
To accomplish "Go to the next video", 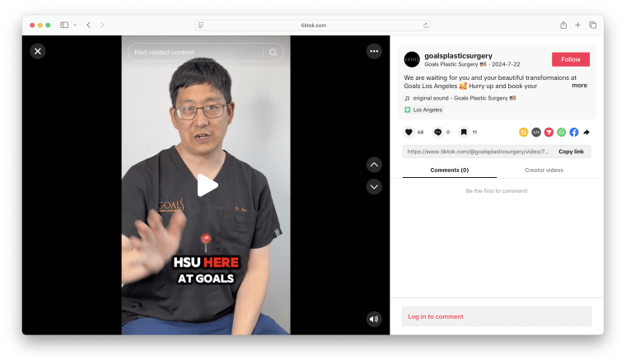I will click(x=374, y=187).
